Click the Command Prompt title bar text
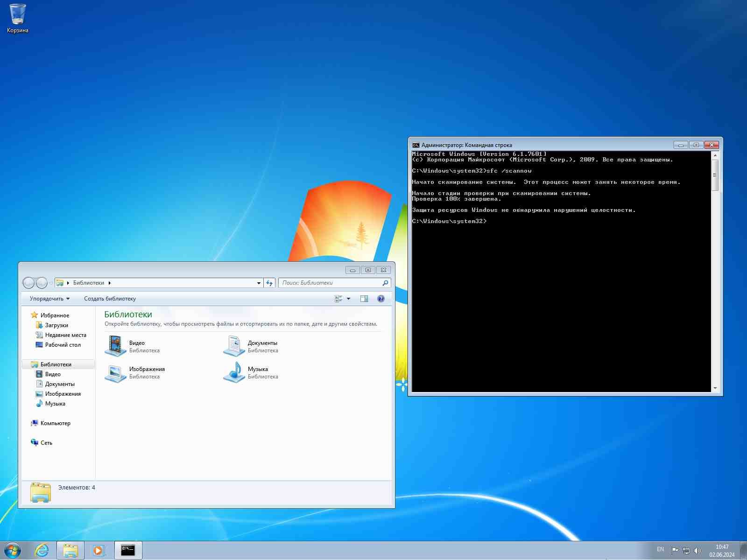 (x=466, y=145)
